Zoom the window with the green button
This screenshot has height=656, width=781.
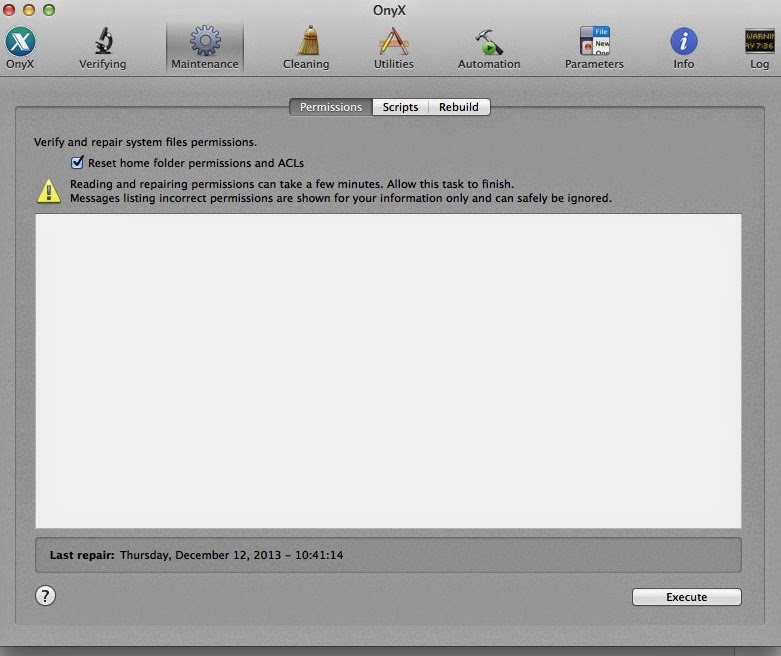pyautogui.click(x=49, y=9)
